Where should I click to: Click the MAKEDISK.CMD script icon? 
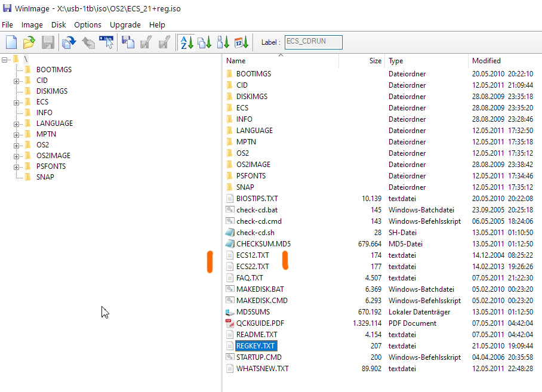click(x=230, y=301)
